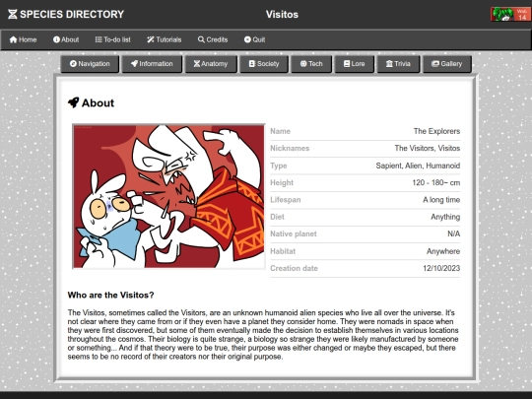Click the 'Creation date' row label
This screenshot has height=399, width=532.
coord(294,268)
